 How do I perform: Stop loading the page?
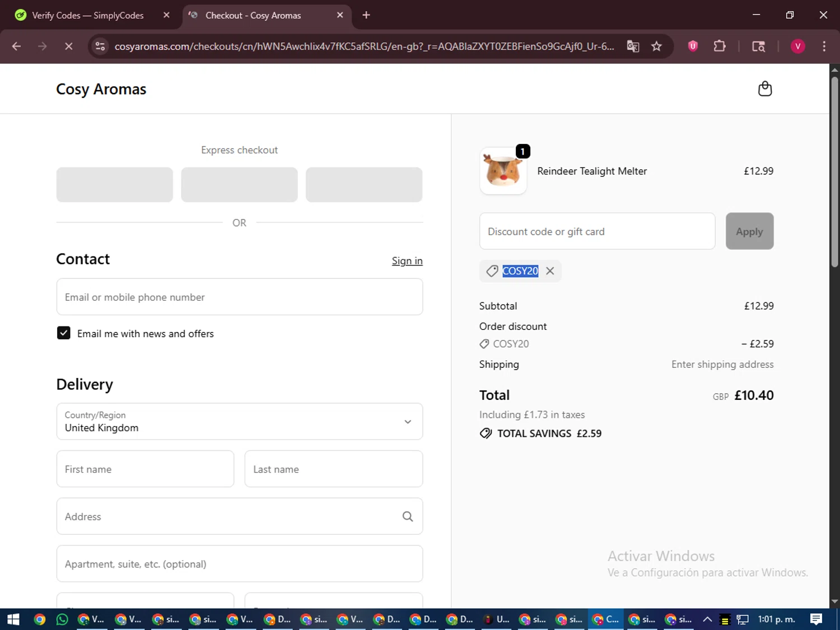69,46
